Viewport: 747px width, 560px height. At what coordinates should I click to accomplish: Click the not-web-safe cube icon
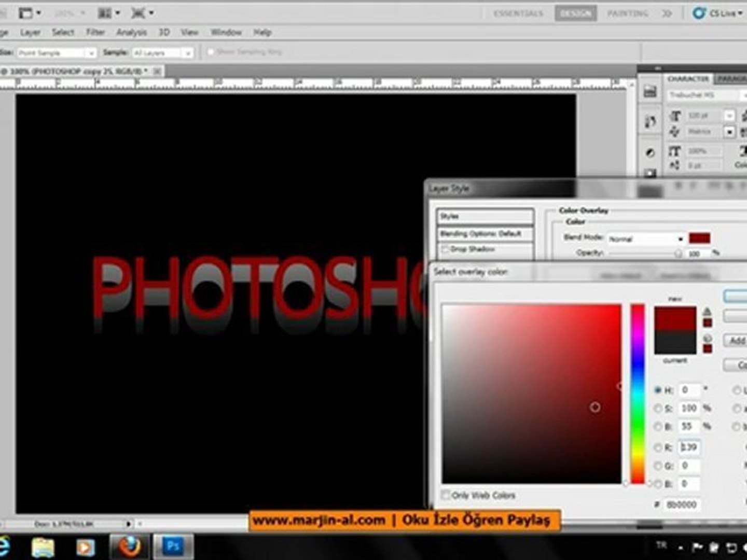pos(707,338)
